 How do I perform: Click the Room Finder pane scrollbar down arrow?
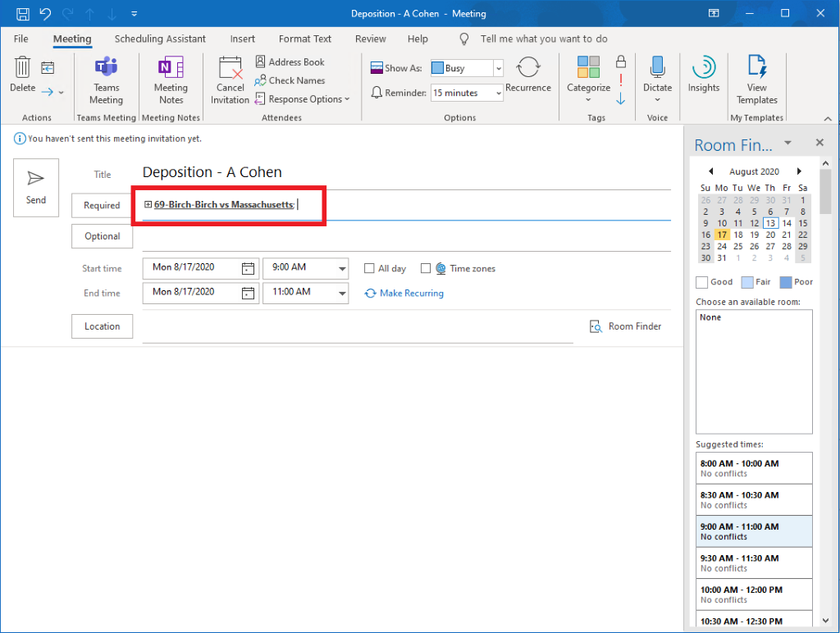(x=825, y=620)
